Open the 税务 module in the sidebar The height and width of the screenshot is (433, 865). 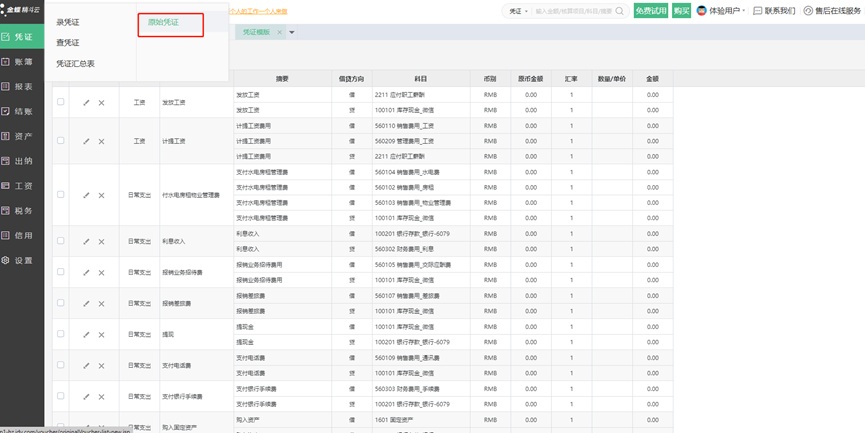tap(22, 211)
